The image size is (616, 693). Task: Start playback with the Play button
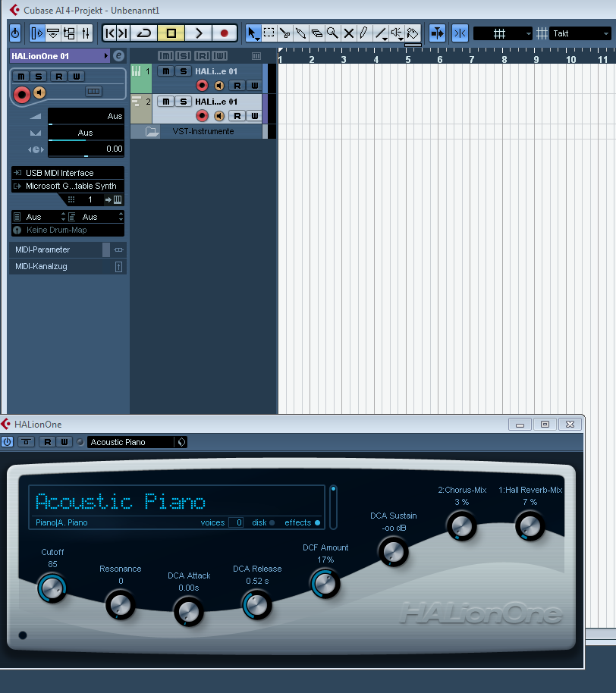(x=199, y=33)
